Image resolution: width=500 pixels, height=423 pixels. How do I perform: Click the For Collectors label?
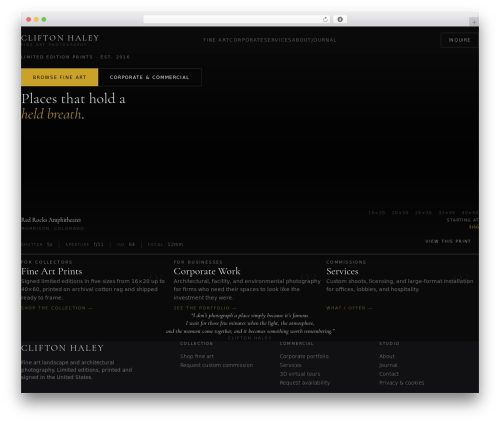pyautogui.click(x=47, y=262)
